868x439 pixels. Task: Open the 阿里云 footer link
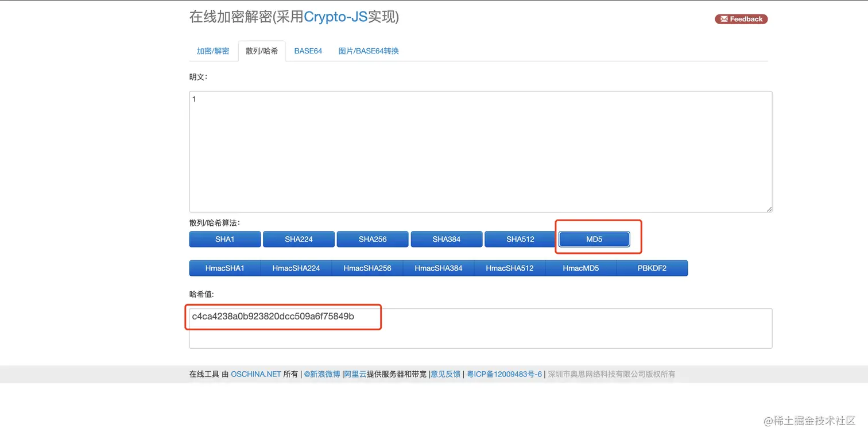(x=355, y=374)
